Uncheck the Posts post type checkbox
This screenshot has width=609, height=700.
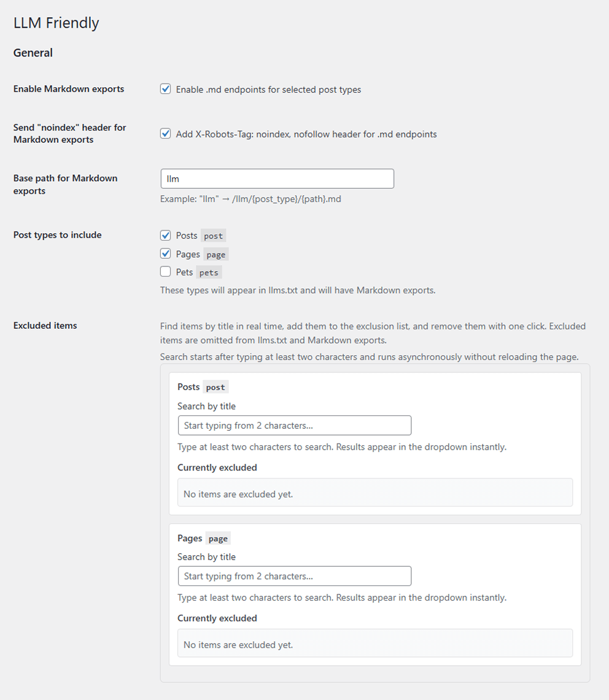tap(165, 236)
